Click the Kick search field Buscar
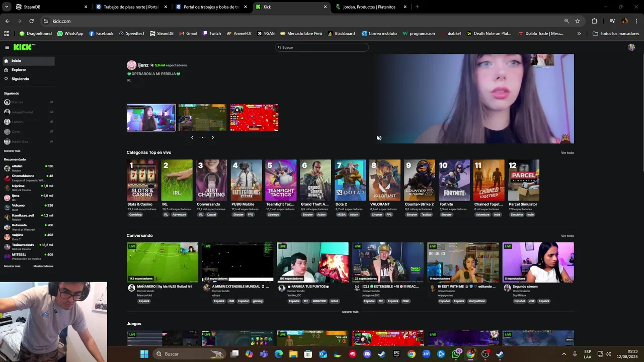 pos(322,47)
